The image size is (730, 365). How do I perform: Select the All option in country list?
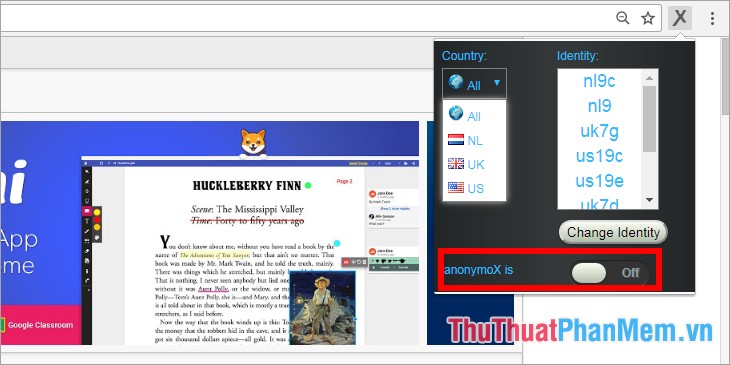[474, 115]
